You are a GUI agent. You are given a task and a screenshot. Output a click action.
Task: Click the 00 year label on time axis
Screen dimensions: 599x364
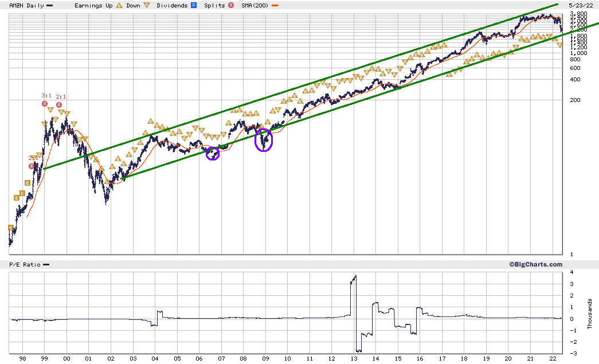(66, 359)
